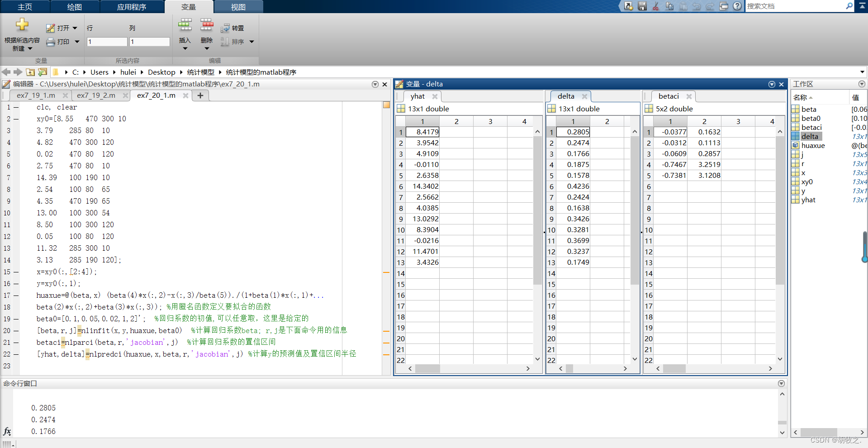Click the Redo arrow icon
Screen dimensions: 868x448
tap(710, 6)
